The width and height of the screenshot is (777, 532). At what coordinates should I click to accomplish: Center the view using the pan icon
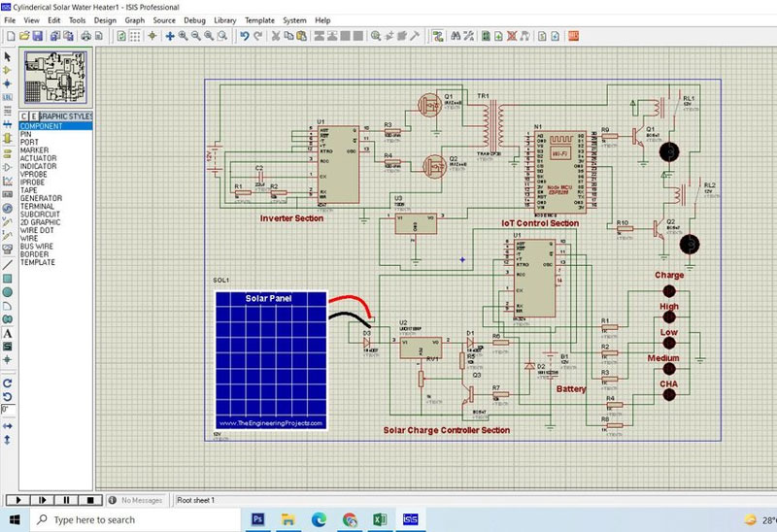[170, 36]
